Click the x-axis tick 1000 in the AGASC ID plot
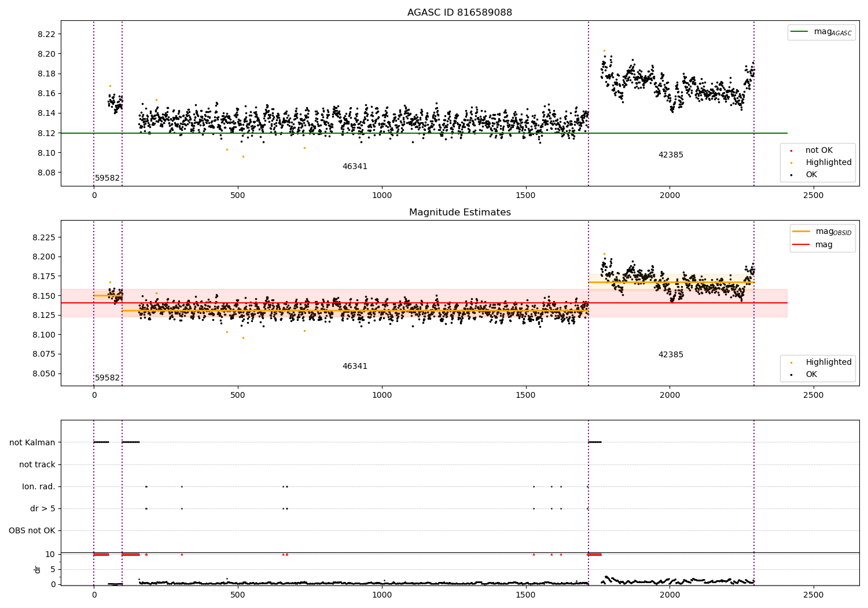 point(382,196)
